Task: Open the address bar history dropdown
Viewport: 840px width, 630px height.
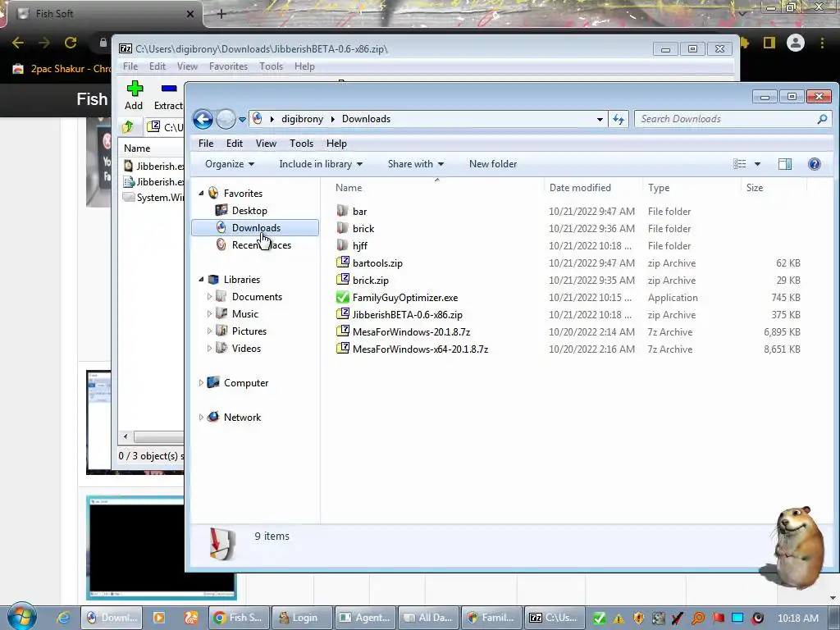Action: point(600,119)
